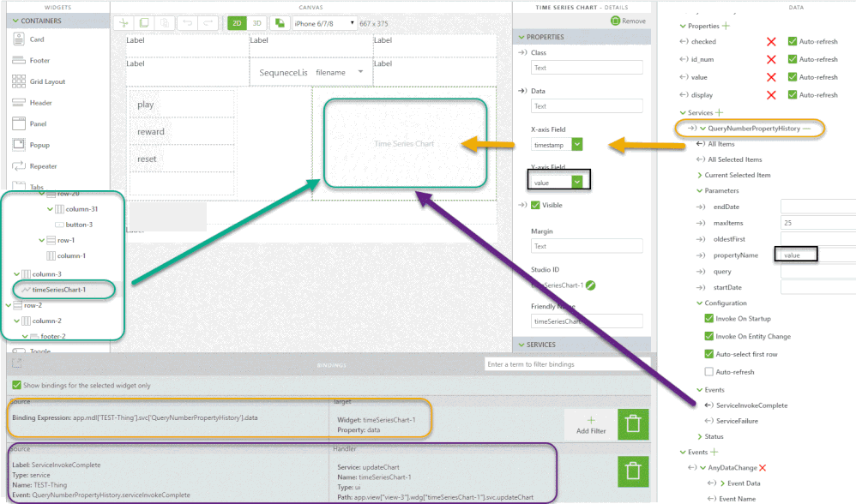The height and width of the screenshot is (504, 856).
Task: Click the Grid Layout widget icon
Action: pyautogui.click(x=19, y=81)
